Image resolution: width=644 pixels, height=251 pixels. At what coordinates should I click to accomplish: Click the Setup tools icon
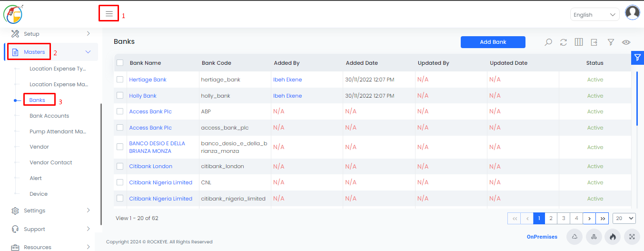click(15, 34)
